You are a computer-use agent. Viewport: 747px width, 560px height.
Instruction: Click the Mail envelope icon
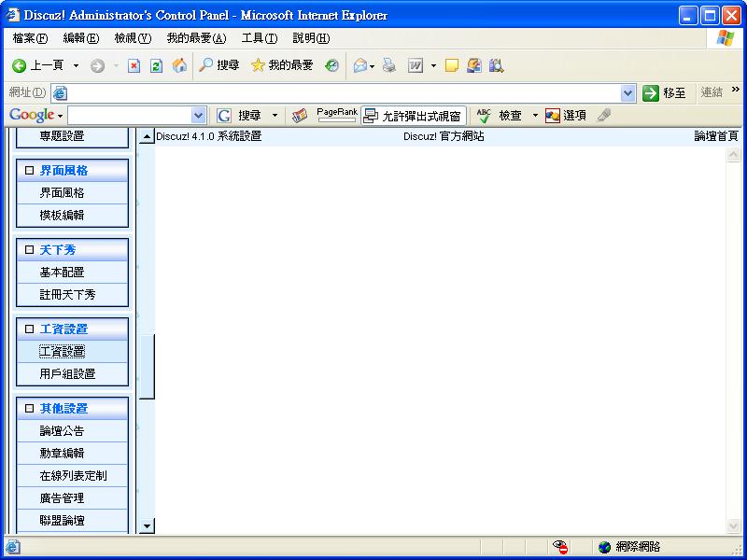pyautogui.click(x=360, y=65)
